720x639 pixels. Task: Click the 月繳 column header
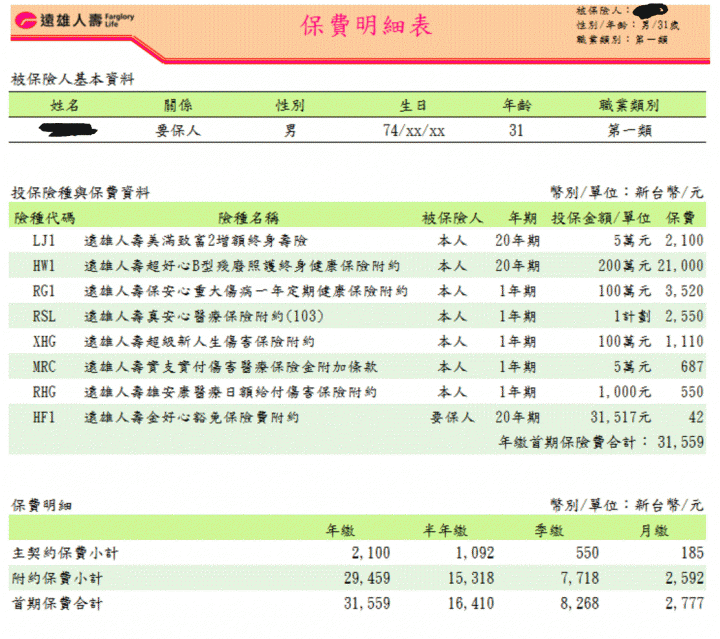(653, 531)
